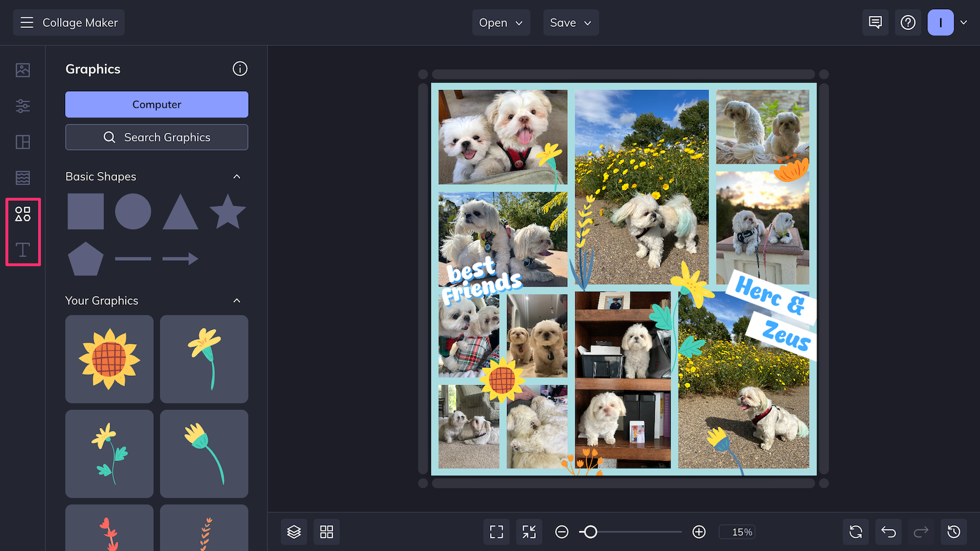The width and height of the screenshot is (980, 551).
Task: Click the collage grid icon in bottom toolbar
Action: coord(326,531)
